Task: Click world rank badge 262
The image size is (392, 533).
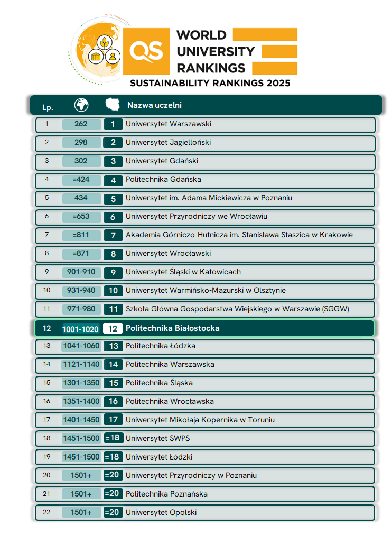Action: point(81,124)
